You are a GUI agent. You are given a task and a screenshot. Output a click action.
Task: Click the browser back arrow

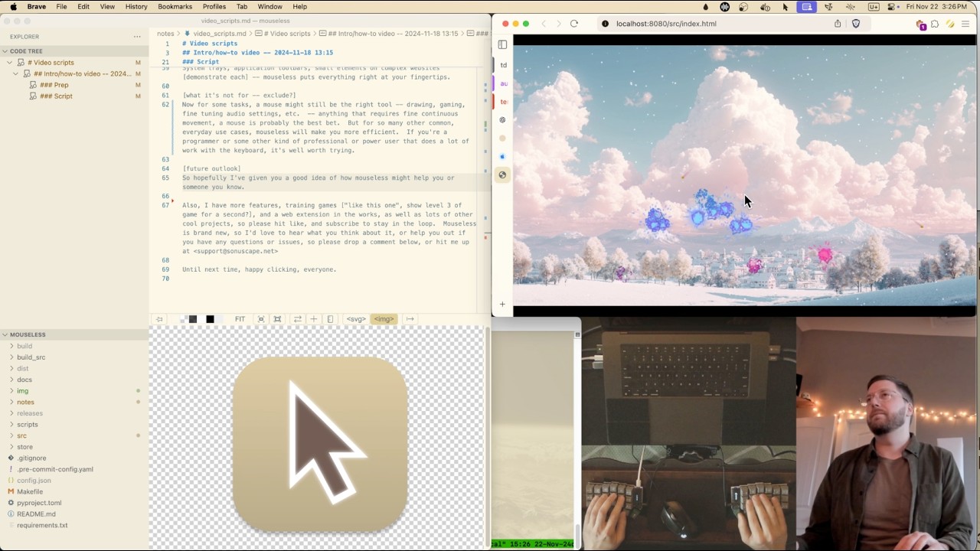click(x=544, y=24)
